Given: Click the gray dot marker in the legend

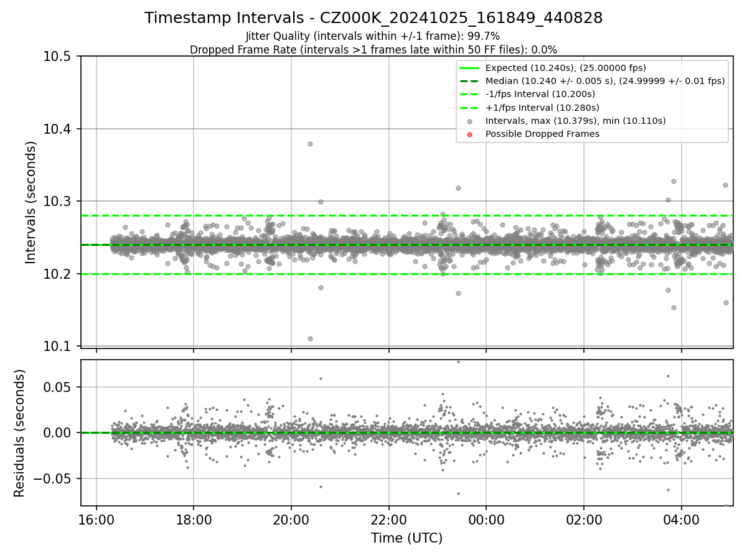Looking at the screenshot, I should tap(470, 121).
